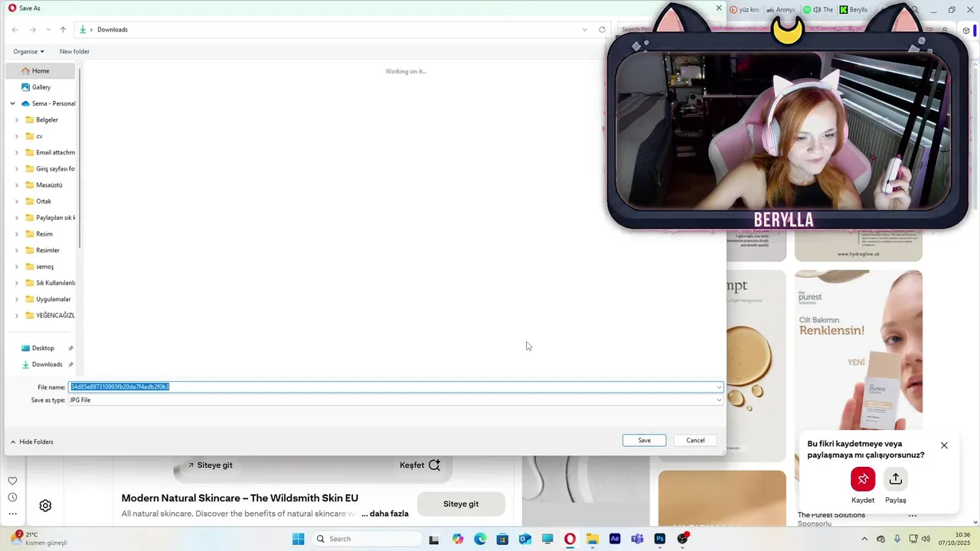This screenshot has width=980, height=551.
Task: Click the red Kaydet pin icon
Action: [863, 479]
